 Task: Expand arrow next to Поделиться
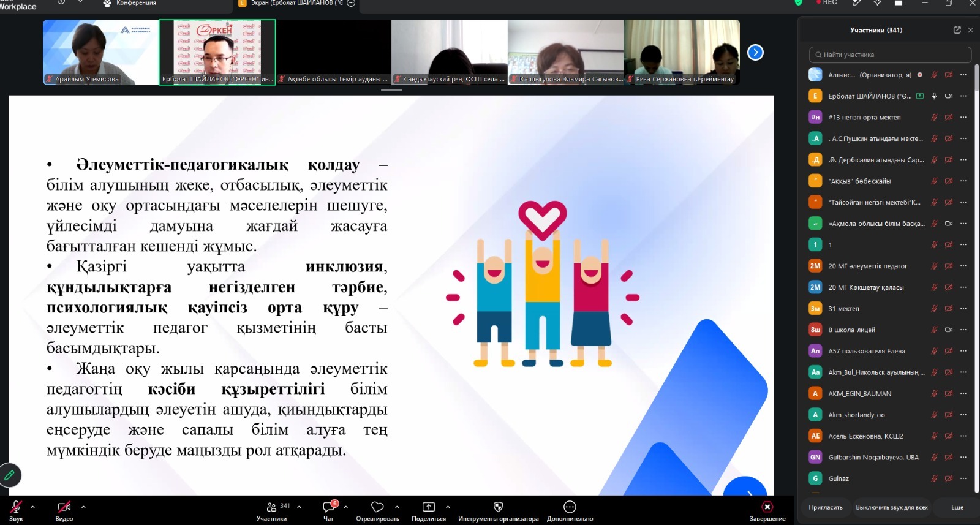(448, 507)
